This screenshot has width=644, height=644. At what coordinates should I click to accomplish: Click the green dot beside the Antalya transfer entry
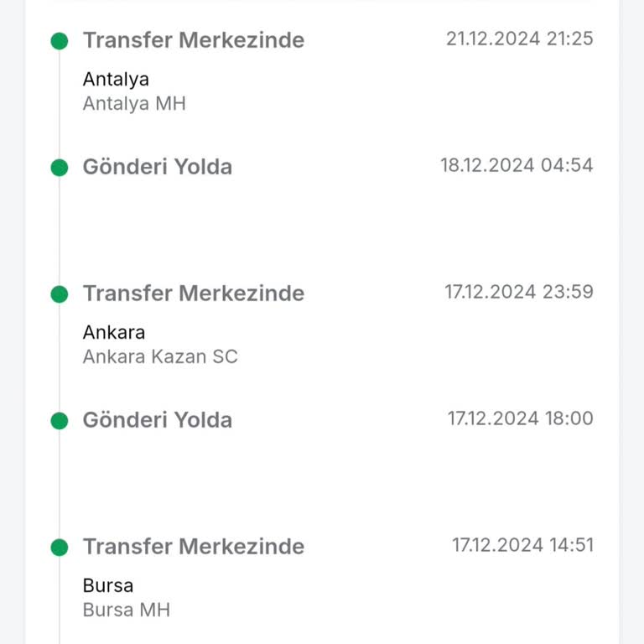point(59,40)
